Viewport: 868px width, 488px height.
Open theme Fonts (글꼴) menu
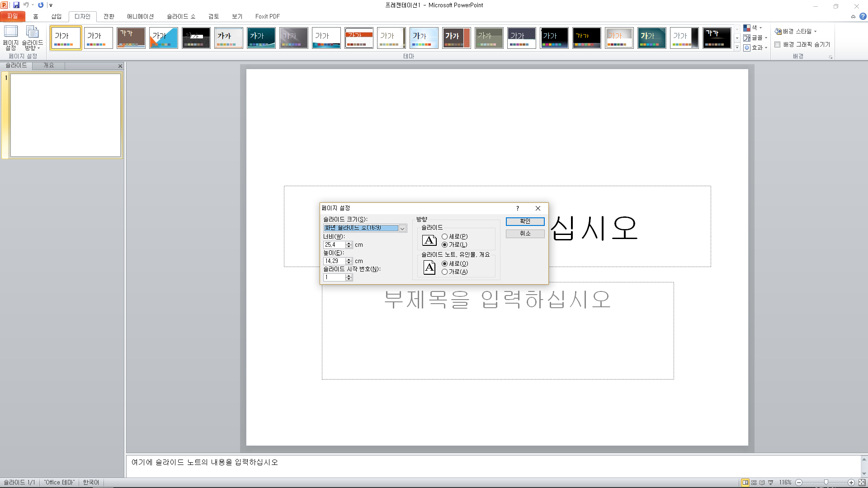[x=755, y=38]
